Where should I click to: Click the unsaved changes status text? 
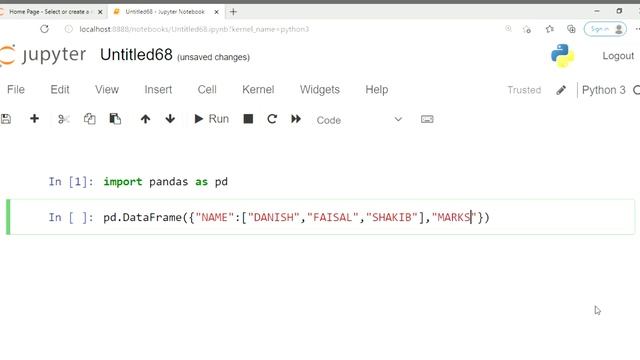(213, 57)
